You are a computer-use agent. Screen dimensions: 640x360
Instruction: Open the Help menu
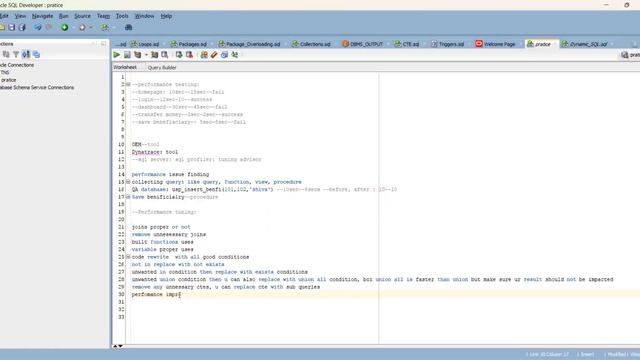point(166,16)
